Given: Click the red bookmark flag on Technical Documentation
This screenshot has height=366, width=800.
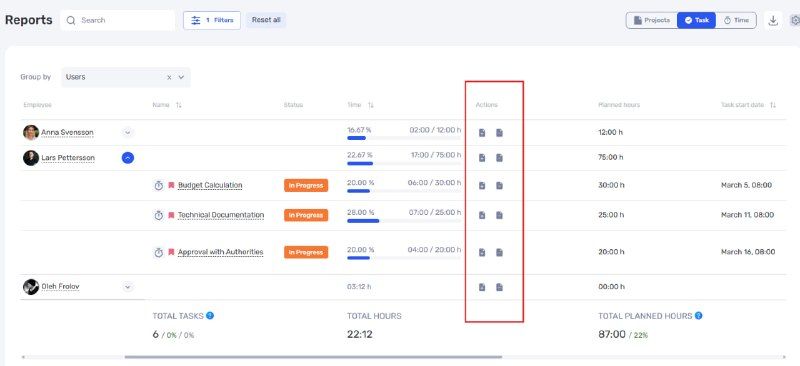Looking at the screenshot, I should (x=171, y=215).
